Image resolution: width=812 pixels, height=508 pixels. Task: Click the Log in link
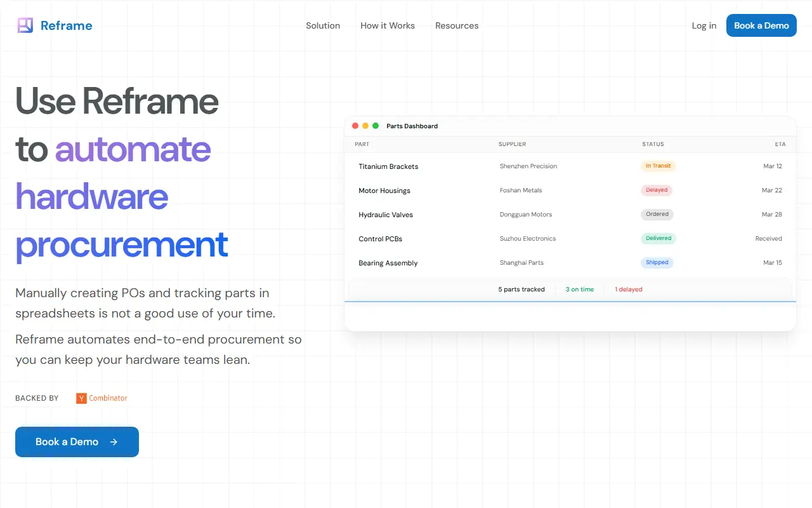pos(704,25)
